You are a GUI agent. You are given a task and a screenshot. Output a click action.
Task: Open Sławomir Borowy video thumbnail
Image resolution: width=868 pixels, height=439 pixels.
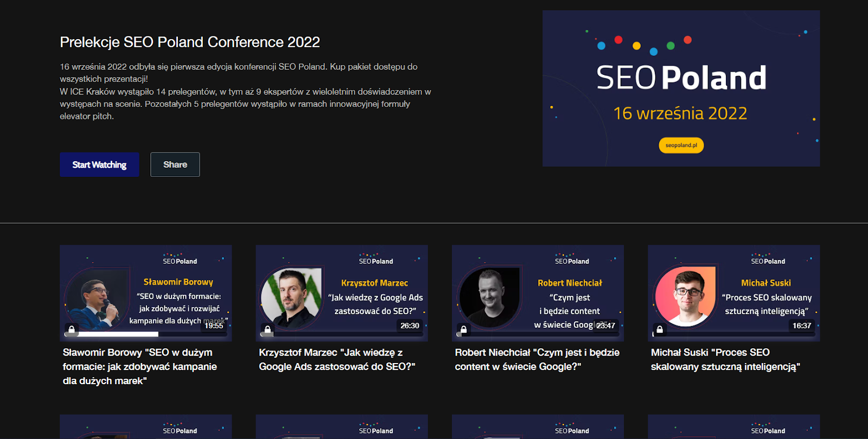146,293
